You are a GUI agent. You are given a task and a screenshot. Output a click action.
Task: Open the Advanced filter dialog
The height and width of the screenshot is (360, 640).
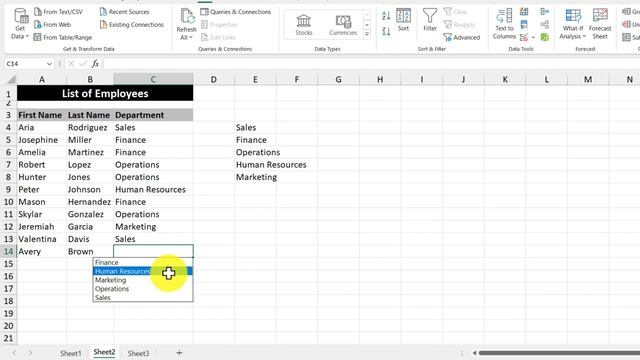pos(462,37)
